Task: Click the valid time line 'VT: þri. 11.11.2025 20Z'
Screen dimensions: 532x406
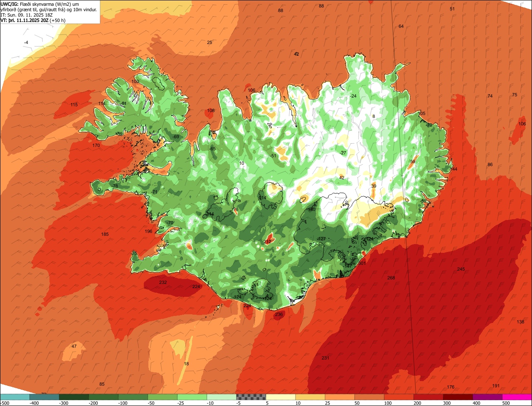Action: [x=25, y=20]
